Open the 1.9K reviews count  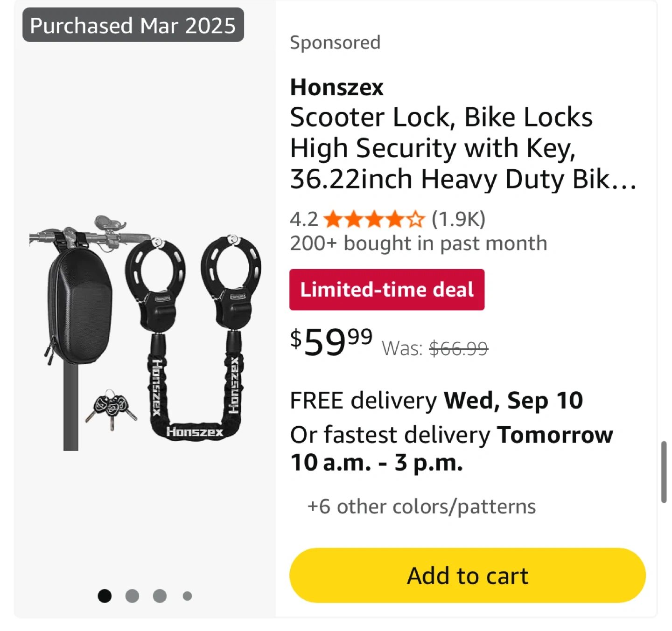pyautogui.click(x=458, y=219)
